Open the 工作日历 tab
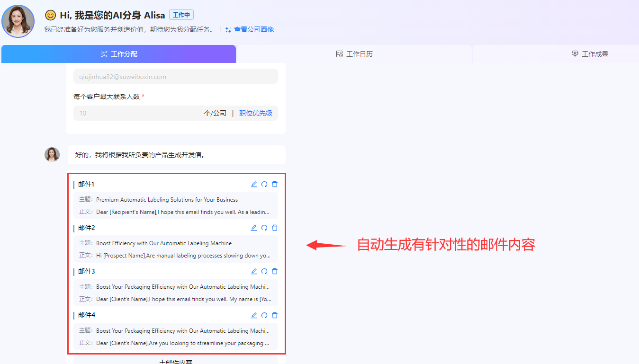Viewport: 639px width, 364px height. [354, 54]
